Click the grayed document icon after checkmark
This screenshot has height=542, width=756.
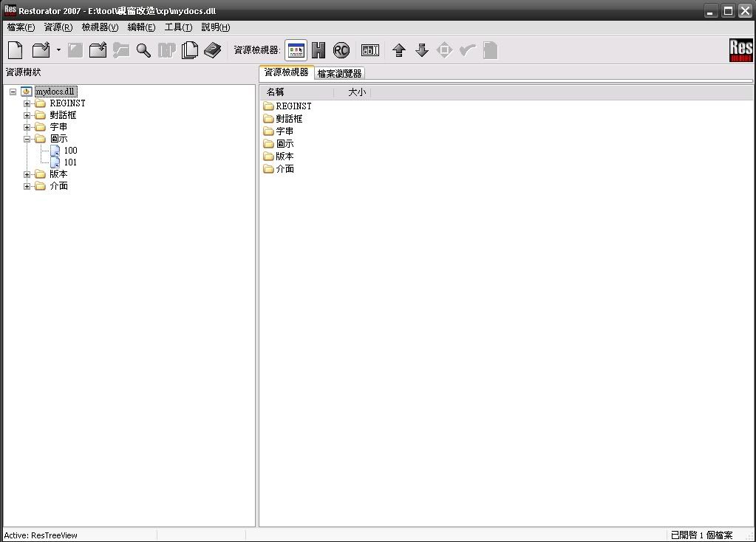[491, 50]
